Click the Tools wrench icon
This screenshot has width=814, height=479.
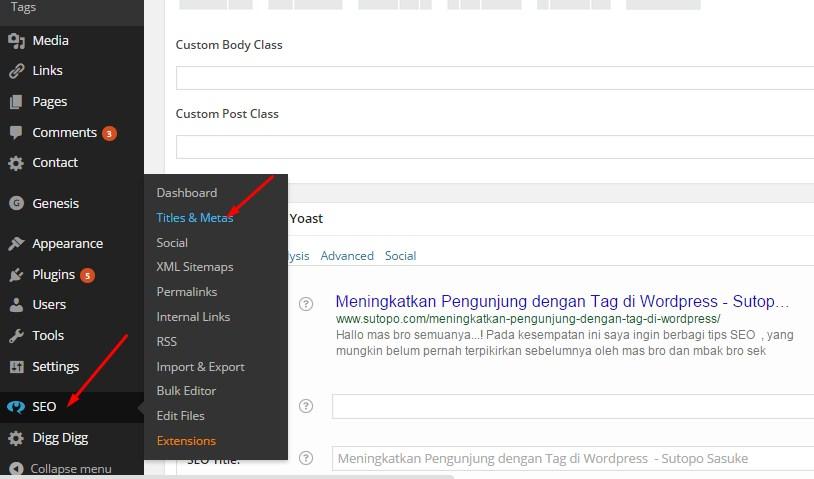pos(16,336)
